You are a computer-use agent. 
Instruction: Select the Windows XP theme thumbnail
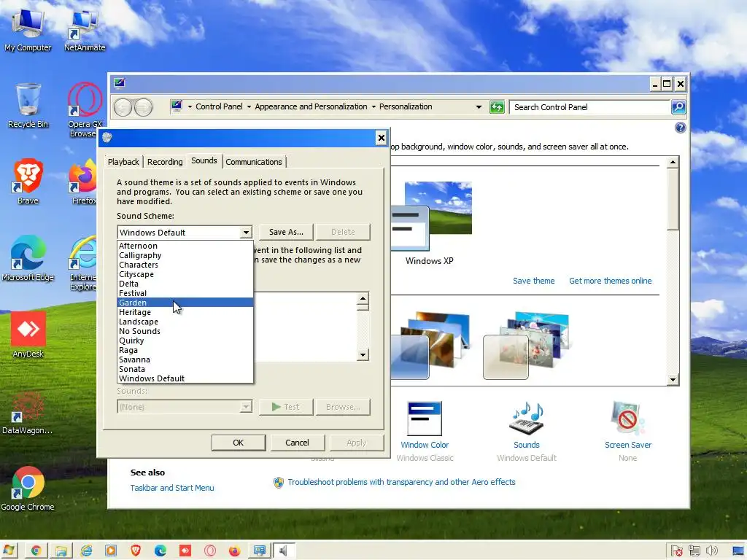click(x=431, y=223)
